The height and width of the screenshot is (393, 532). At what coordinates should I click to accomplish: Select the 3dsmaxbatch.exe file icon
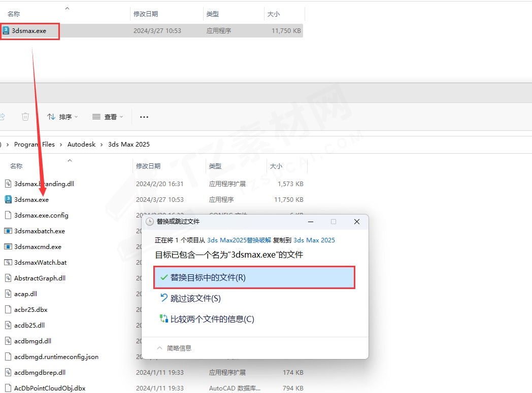click(x=8, y=231)
